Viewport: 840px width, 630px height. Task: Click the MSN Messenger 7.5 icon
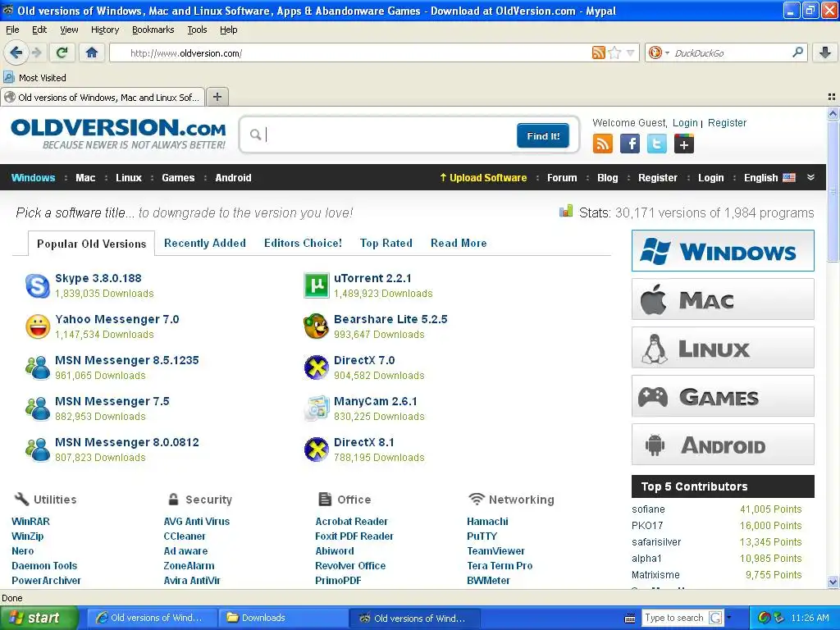[x=38, y=409]
